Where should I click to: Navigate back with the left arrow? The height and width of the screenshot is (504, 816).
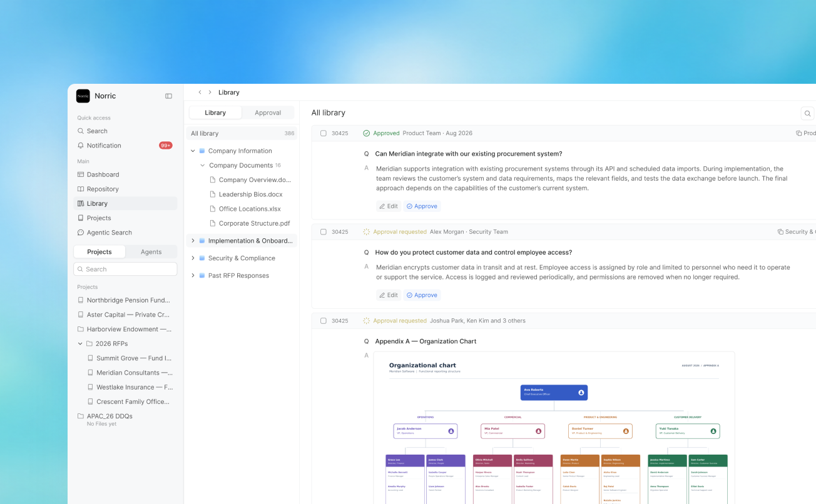click(x=200, y=93)
